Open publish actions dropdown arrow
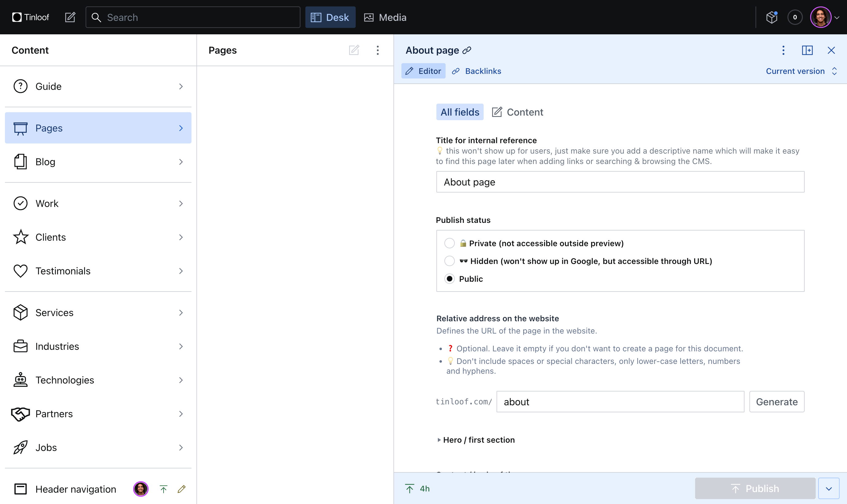847x504 pixels. click(829, 488)
